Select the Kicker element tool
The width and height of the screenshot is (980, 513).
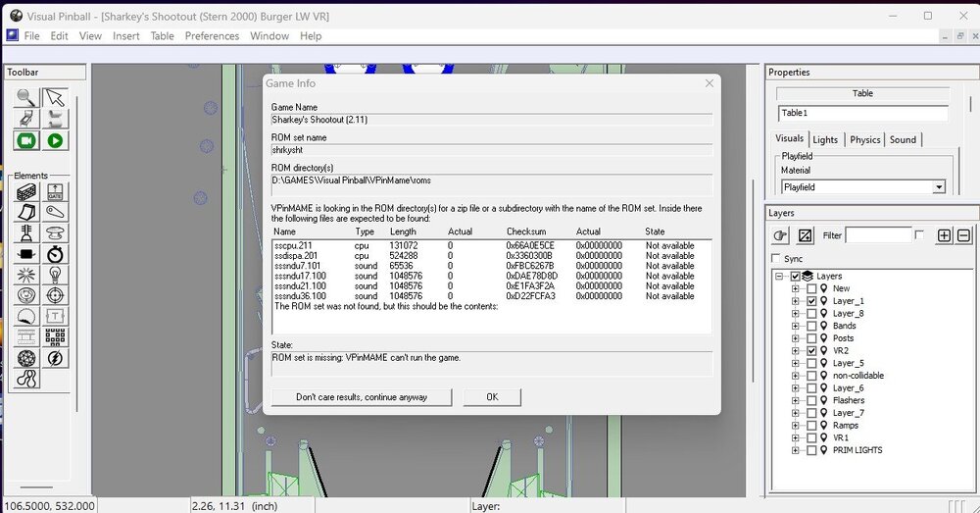[x=26, y=295]
